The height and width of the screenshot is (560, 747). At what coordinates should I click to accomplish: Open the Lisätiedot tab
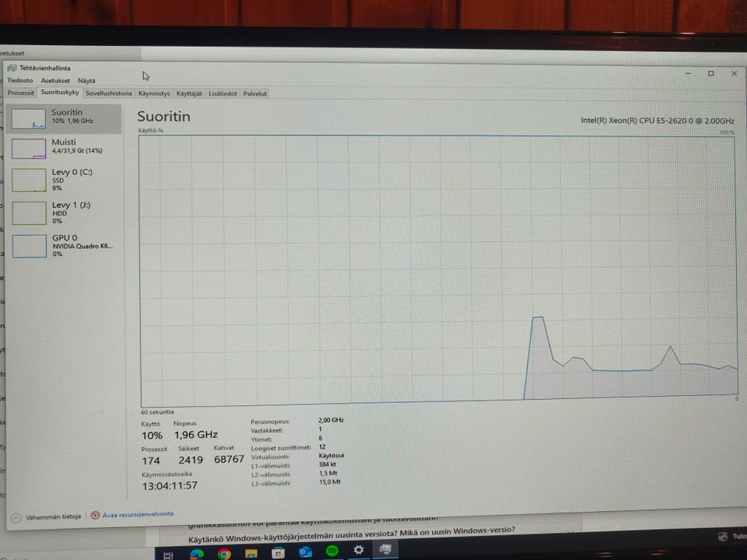pyautogui.click(x=223, y=93)
